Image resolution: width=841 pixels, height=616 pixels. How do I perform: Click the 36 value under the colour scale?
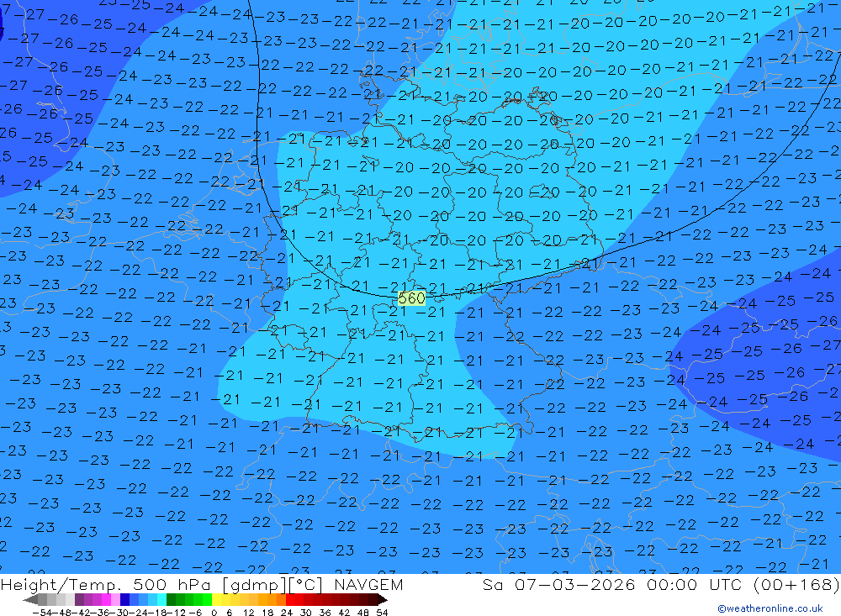point(325,613)
